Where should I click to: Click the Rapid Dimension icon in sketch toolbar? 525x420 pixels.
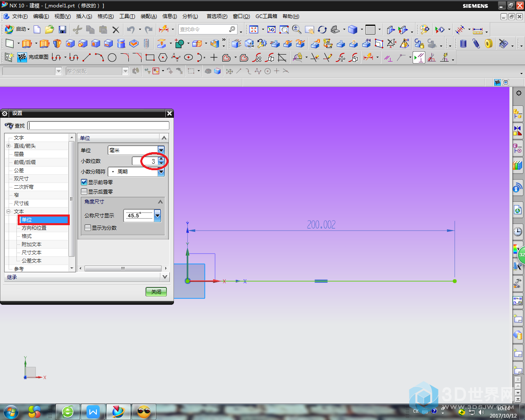click(x=368, y=57)
